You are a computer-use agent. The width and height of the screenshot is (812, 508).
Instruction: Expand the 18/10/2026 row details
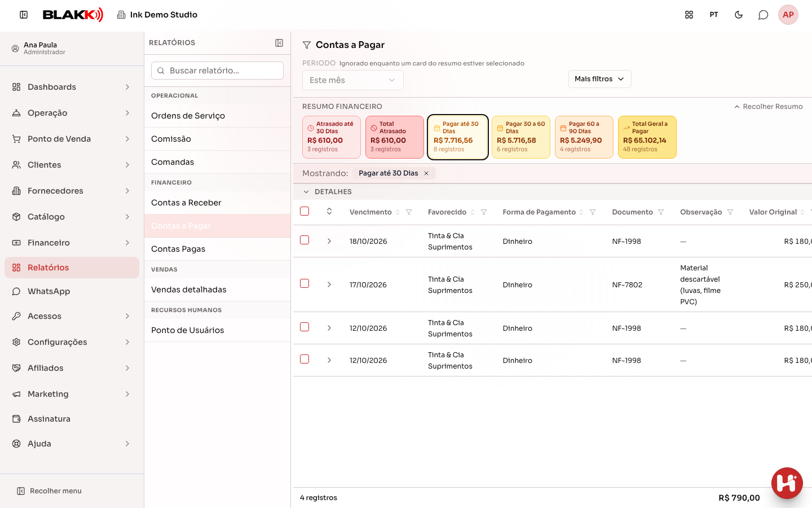coord(329,241)
